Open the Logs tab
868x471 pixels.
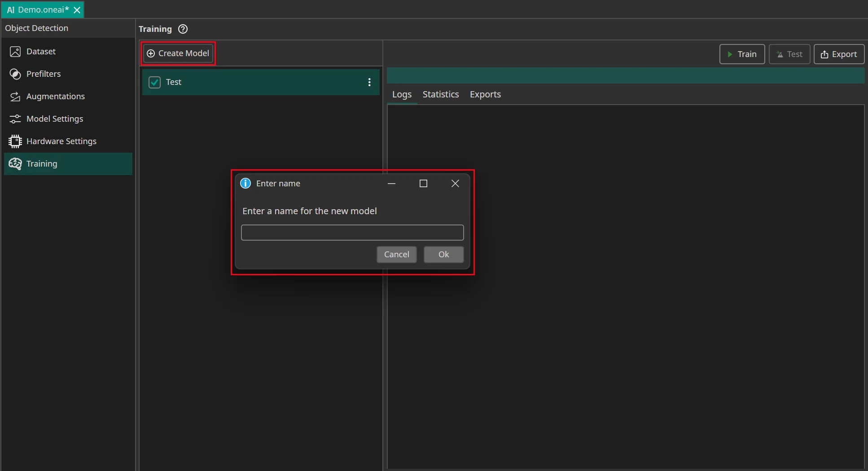(x=402, y=94)
